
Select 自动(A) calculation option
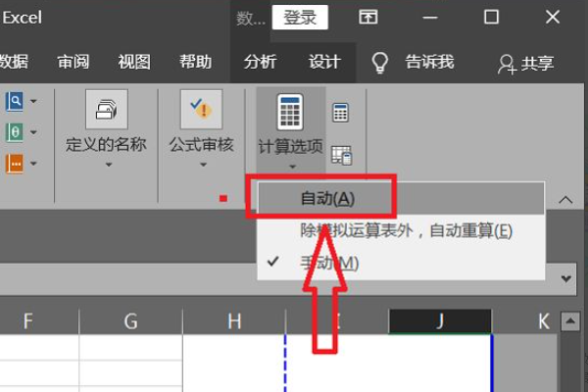401,198
